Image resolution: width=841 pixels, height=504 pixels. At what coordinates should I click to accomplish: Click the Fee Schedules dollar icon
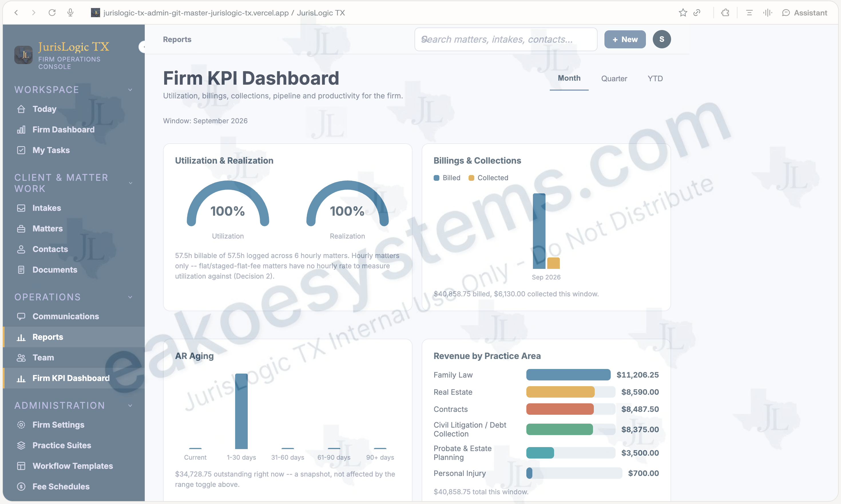click(x=21, y=486)
